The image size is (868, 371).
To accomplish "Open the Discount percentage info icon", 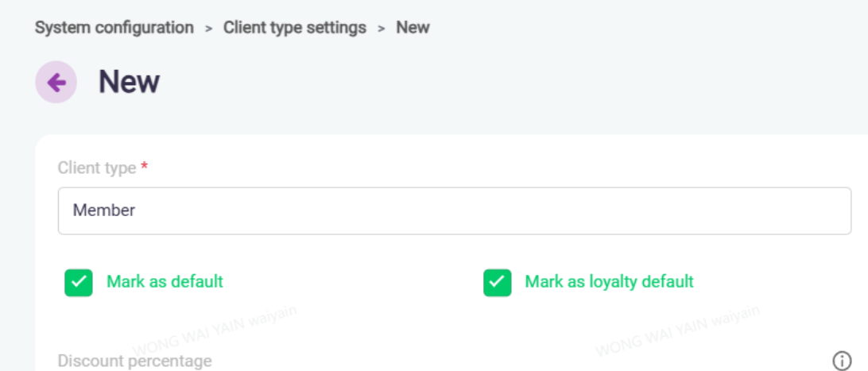I will pyautogui.click(x=841, y=361).
